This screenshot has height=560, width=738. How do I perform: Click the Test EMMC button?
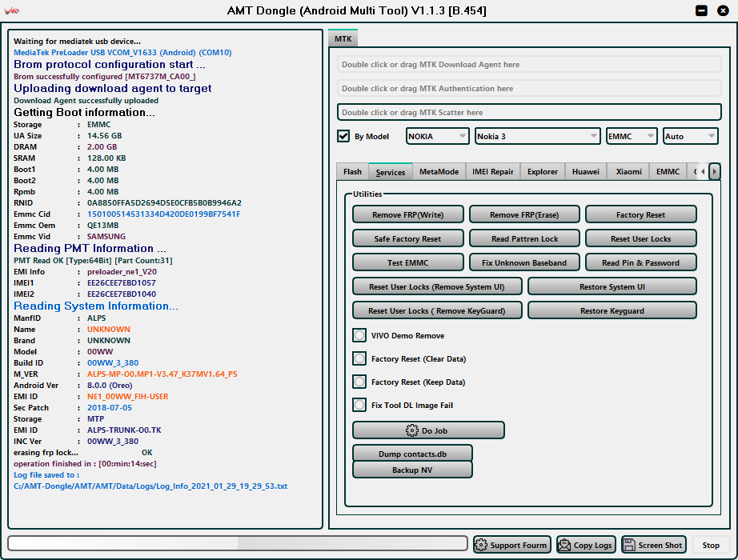[407, 262]
